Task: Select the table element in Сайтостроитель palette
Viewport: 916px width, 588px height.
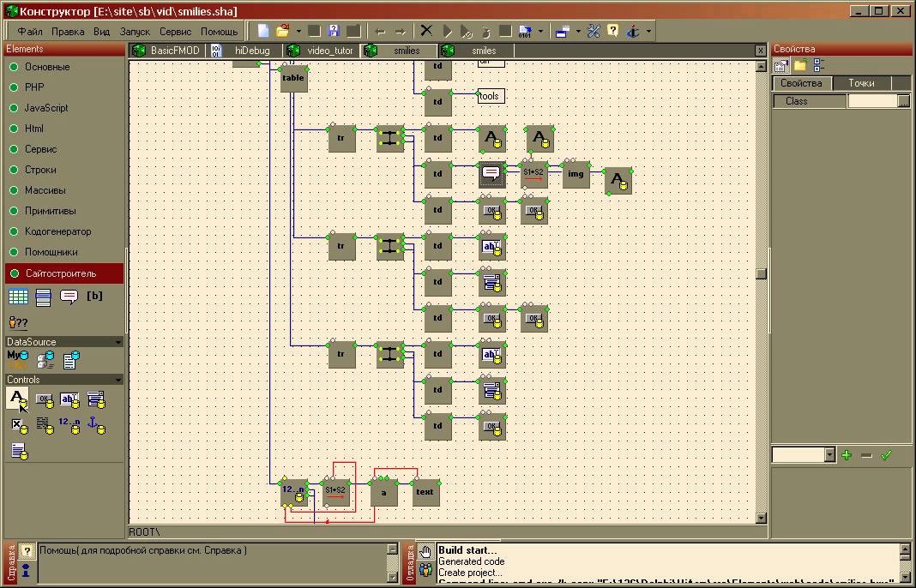Action: pos(18,297)
